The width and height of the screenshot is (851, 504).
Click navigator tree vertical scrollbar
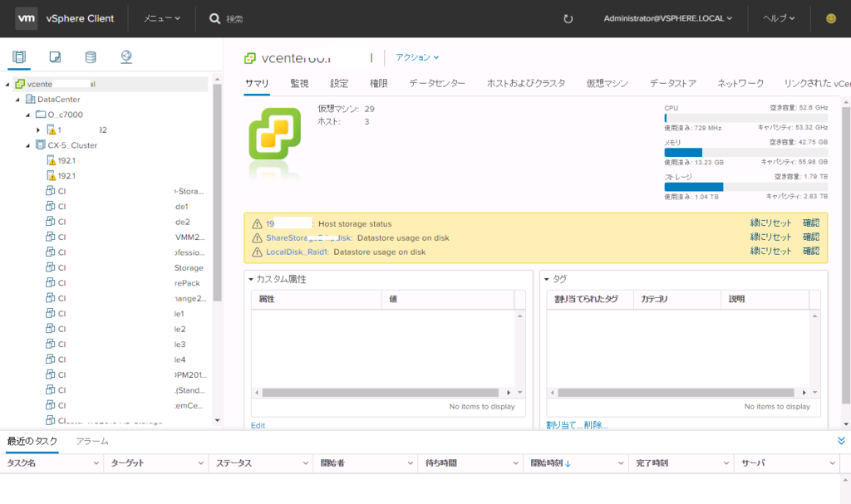[x=217, y=192]
